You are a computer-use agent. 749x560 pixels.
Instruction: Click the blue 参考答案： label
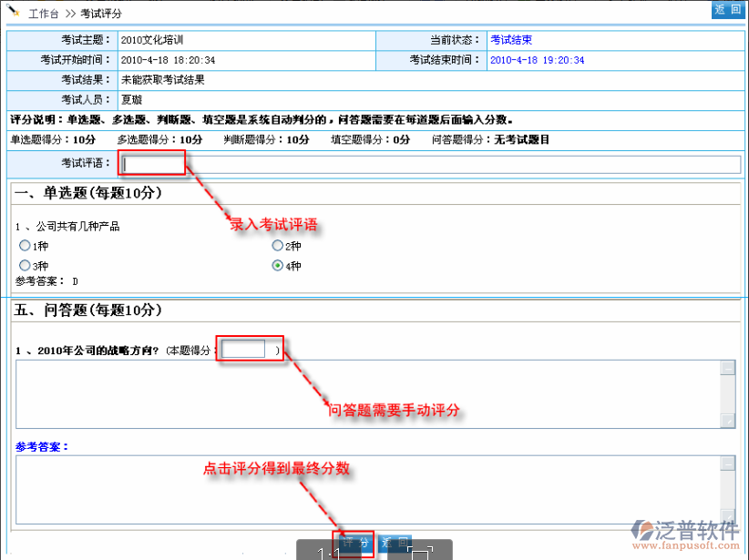(42, 447)
